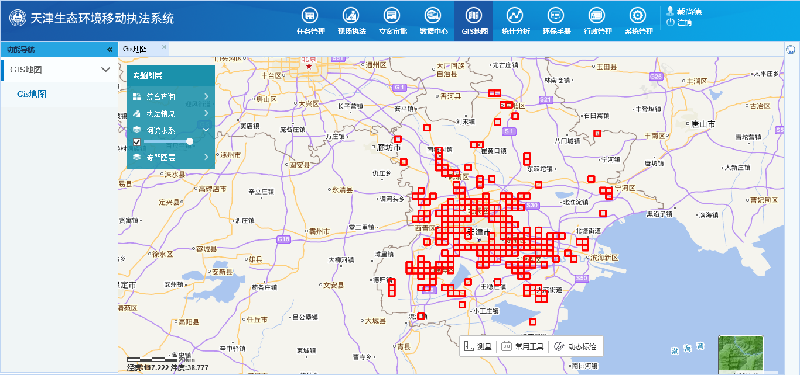
Task: Collapse the GIS地图 sidebar menu chevron
Action: coord(106,69)
